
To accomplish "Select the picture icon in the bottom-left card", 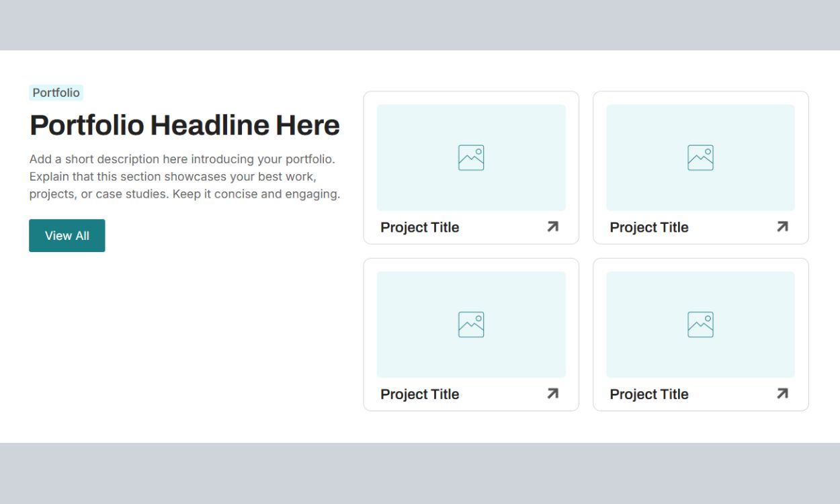I will pos(471,325).
